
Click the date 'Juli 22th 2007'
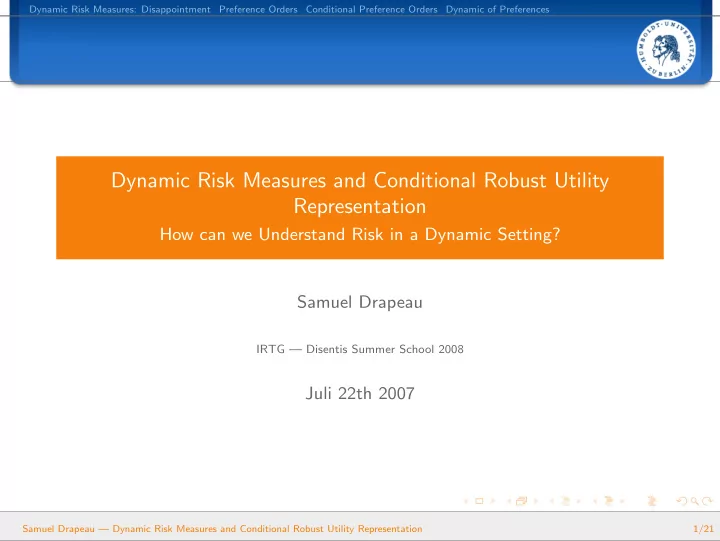360,393
